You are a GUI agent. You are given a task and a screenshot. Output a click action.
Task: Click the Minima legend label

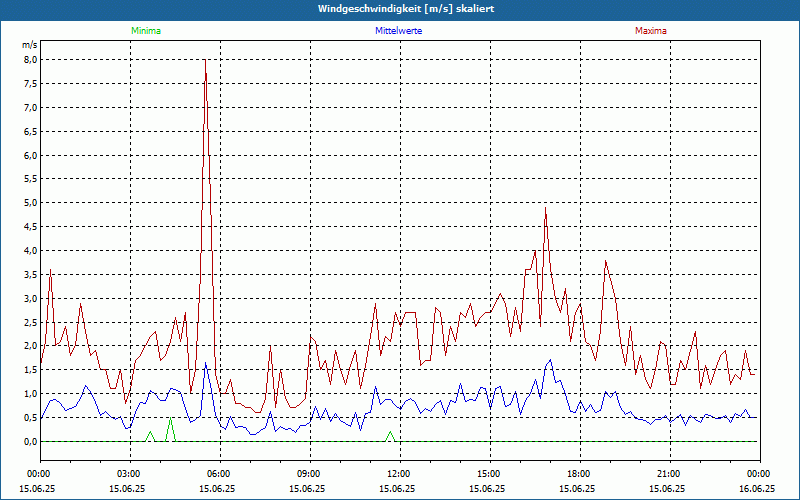click(x=145, y=31)
